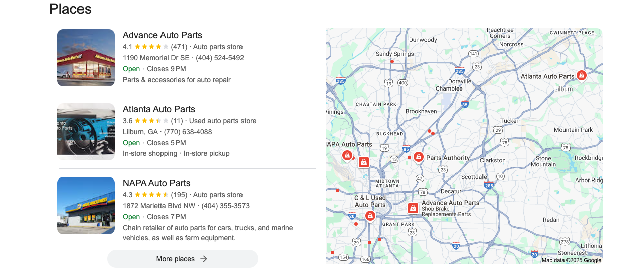Image resolution: width=644 pixels, height=268 pixels.
Task: Click the Advance Auto Parts storefront thumbnail
Action: tap(86, 58)
